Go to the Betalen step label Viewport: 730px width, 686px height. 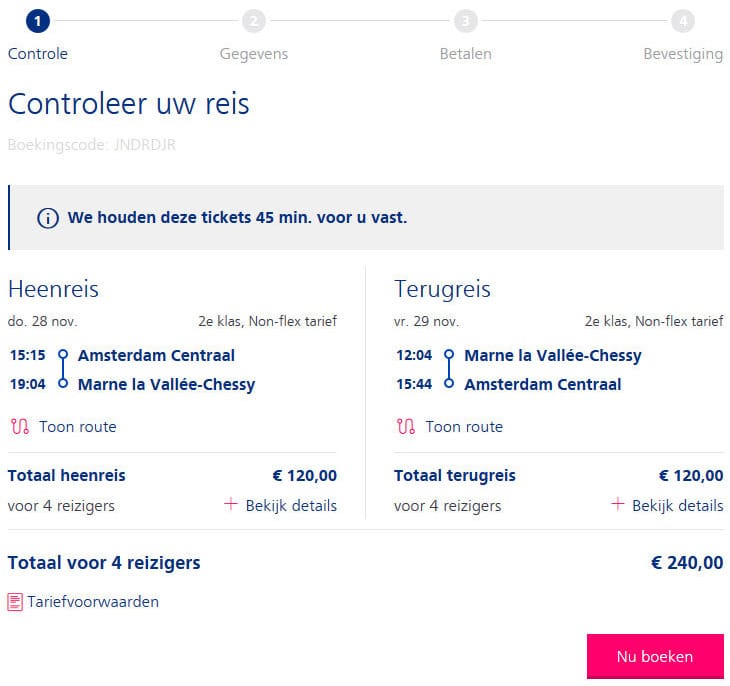pos(466,54)
